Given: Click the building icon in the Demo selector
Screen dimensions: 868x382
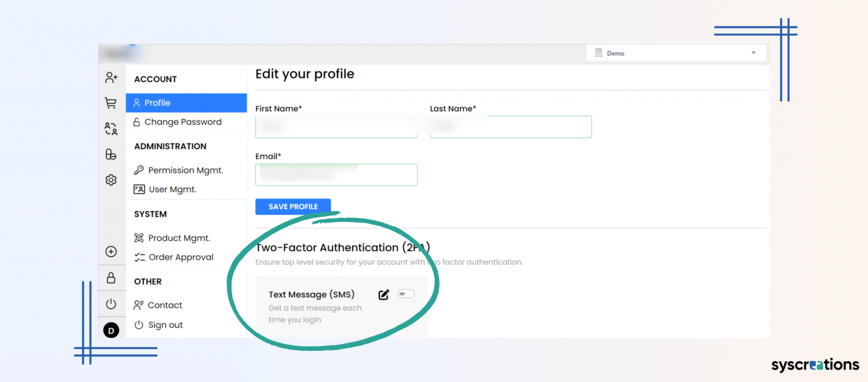Looking at the screenshot, I should pos(599,53).
